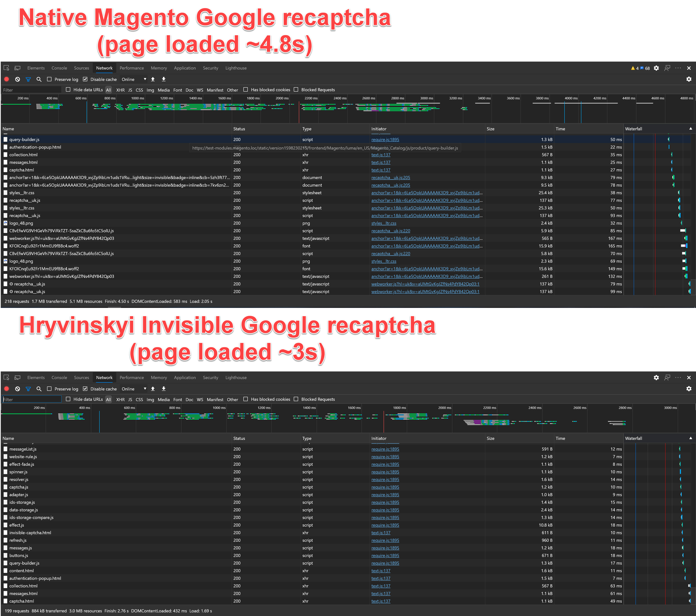Screen dimensions: 696x616
Task: Click the red record button in top panel
Action: (7, 79)
